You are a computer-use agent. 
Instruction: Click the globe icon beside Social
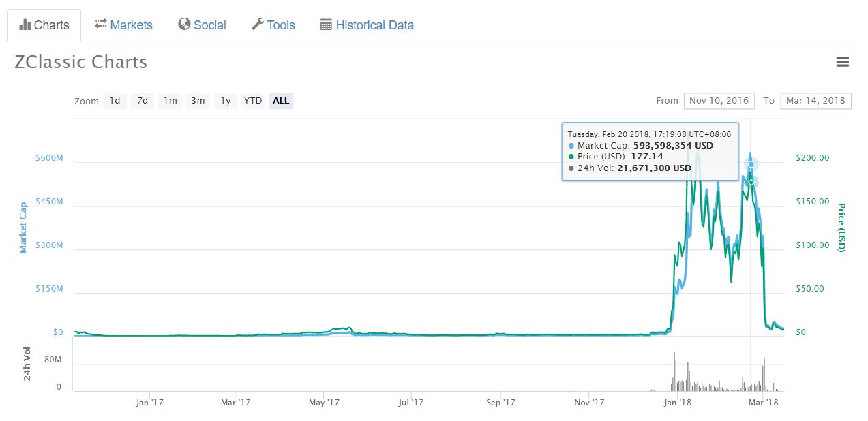[184, 25]
